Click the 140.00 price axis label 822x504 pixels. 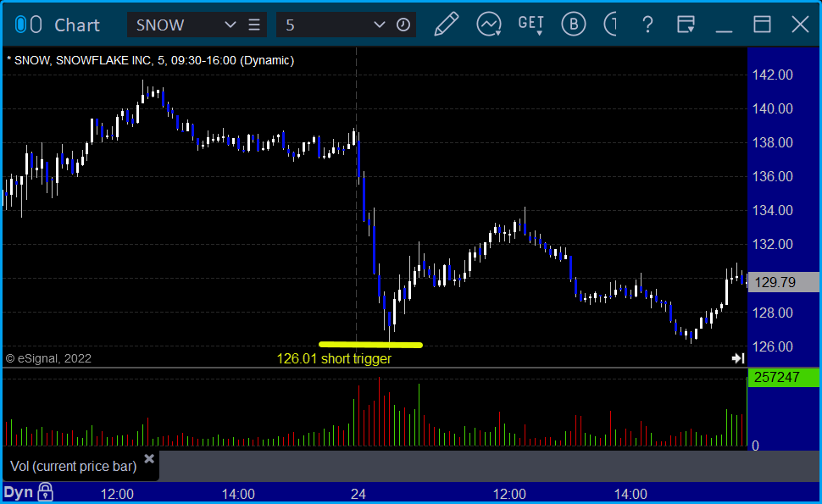coord(773,109)
